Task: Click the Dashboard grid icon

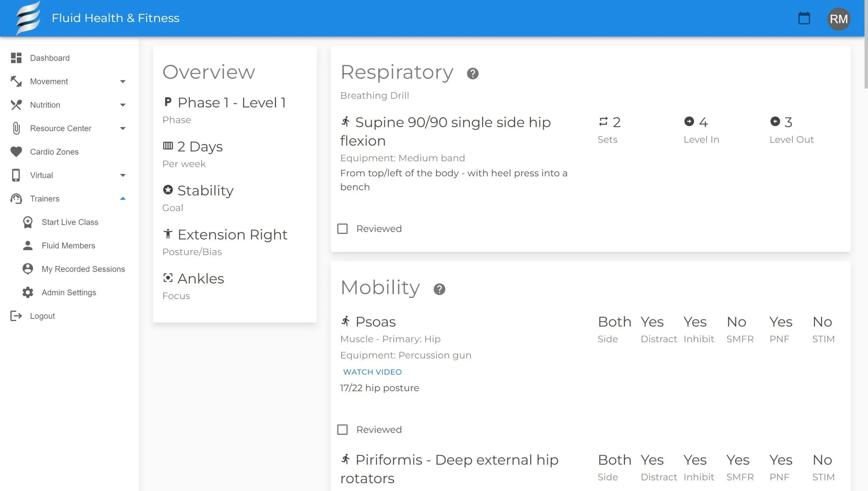Action: 16,58
